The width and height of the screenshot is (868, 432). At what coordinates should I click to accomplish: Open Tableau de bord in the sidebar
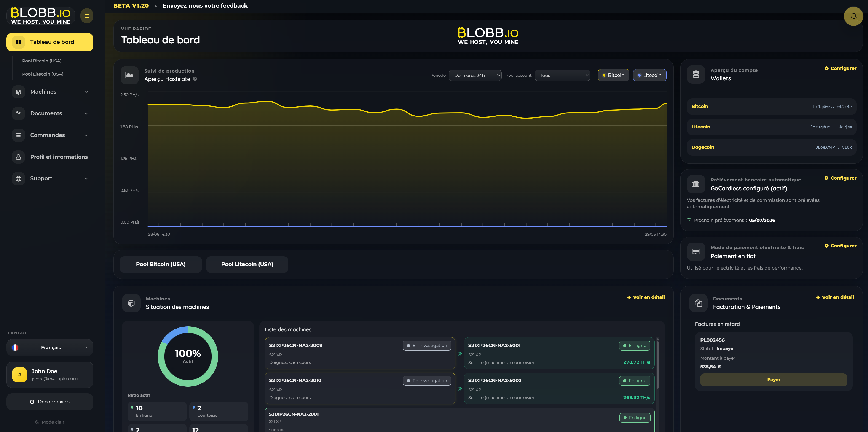[x=50, y=42]
